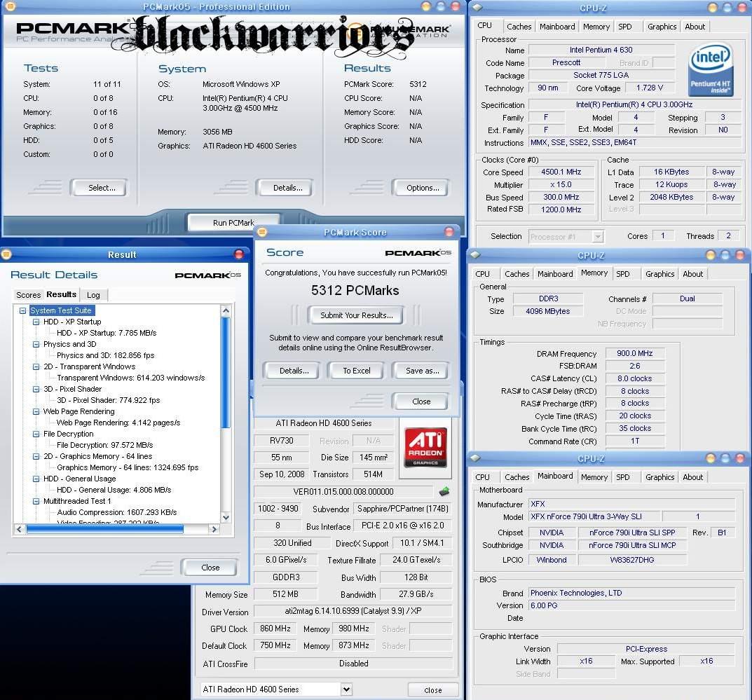Viewport: 752px width, 700px height.
Task: Open Options... under Results
Action: 421,188
